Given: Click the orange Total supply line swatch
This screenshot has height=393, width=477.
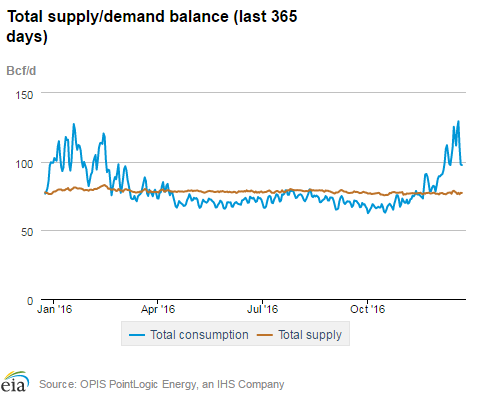Looking at the screenshot, I should click(x=265, y=335).
